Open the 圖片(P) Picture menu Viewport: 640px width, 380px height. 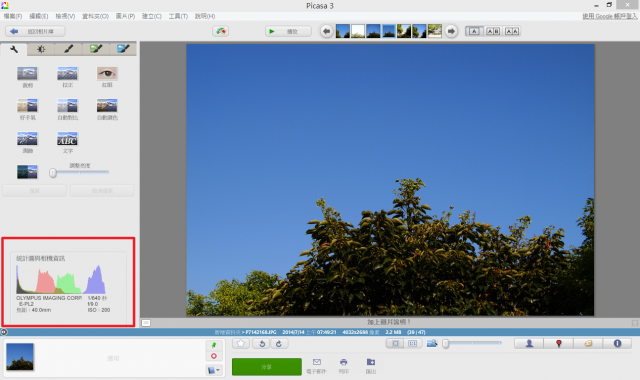click(125, 16)
